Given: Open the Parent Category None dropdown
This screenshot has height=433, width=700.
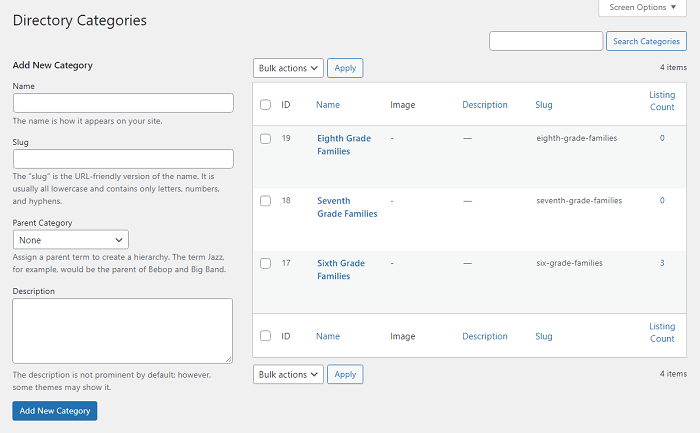Looking at the screenshot, I should 71,240.
